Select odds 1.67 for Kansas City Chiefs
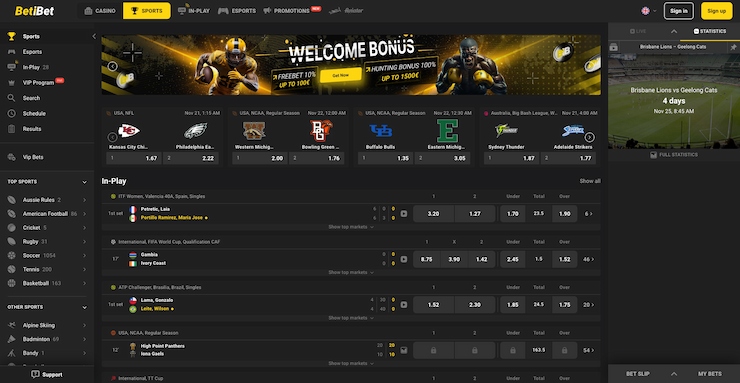Viewport: 740px width, 383px height. [134, 158]
